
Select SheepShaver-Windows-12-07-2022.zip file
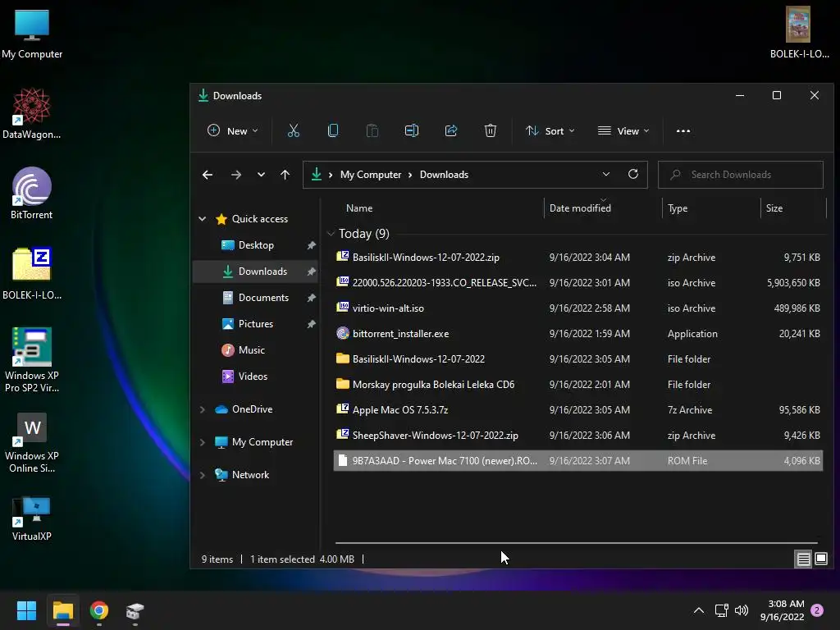coord(578,436)
